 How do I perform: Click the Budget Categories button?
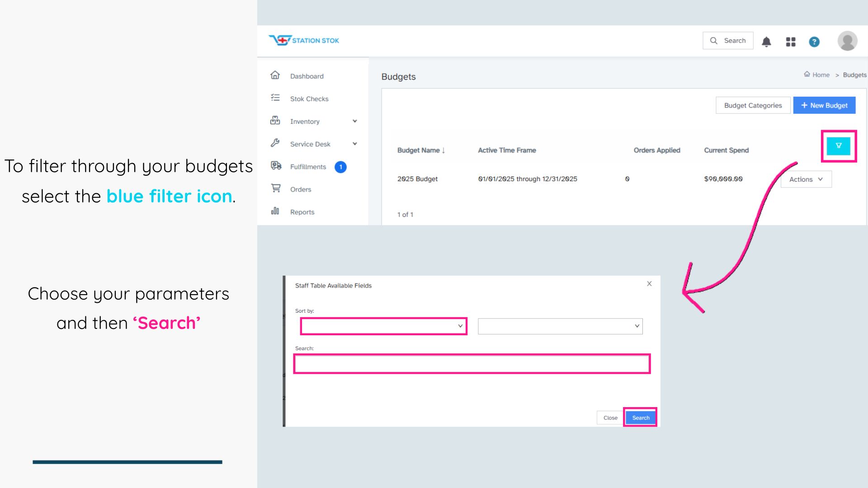coord(753,105)
